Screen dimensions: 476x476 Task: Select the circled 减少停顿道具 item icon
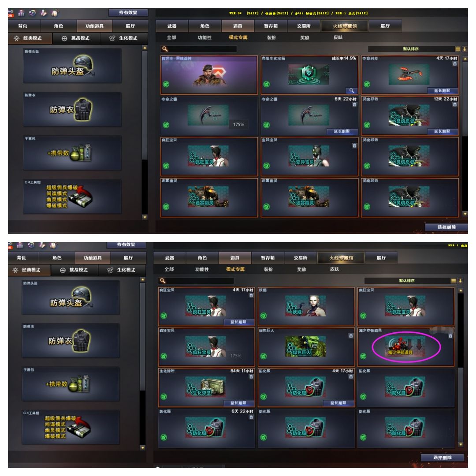click(x=405, y=346)
